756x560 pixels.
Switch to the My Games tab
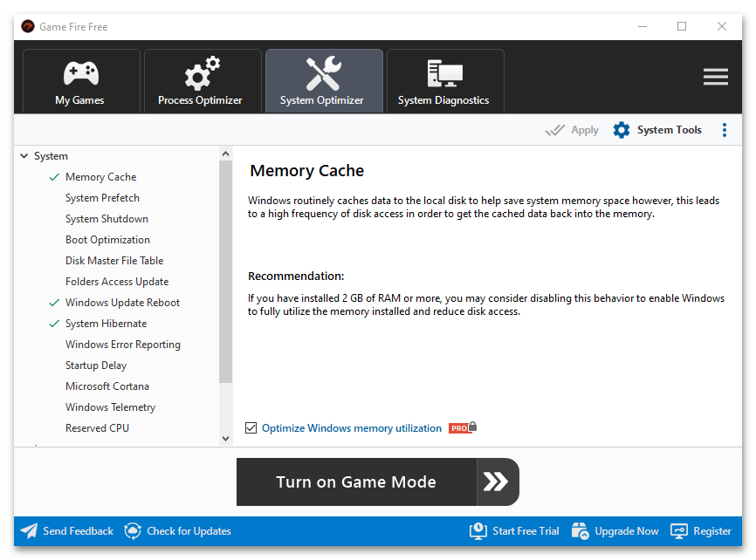click(80, 81)
